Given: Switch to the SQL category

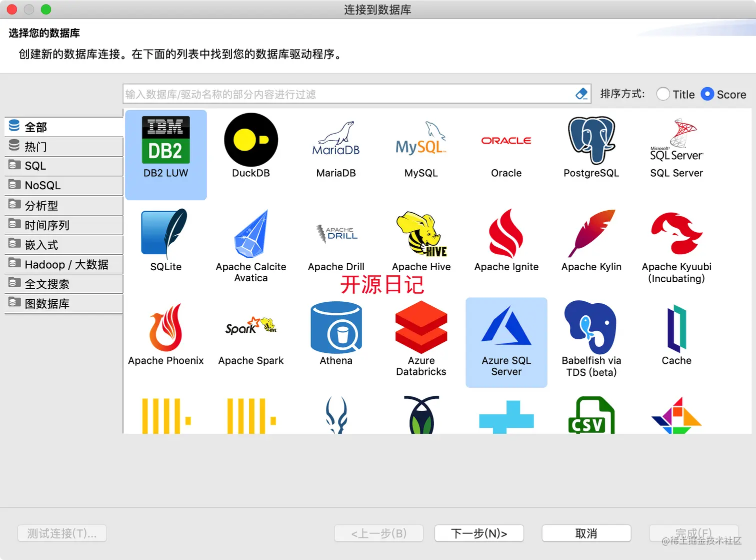Looking at the screenshot, I should (x=64, y=166).
